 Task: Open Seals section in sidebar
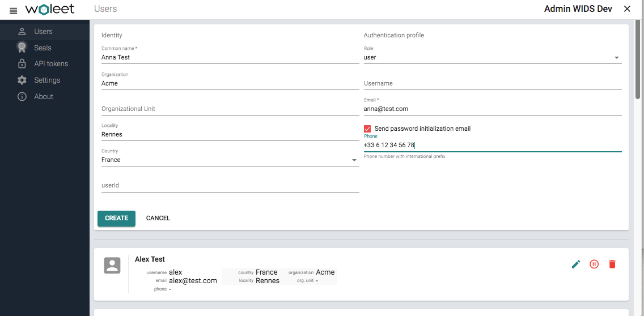[43, 48]
